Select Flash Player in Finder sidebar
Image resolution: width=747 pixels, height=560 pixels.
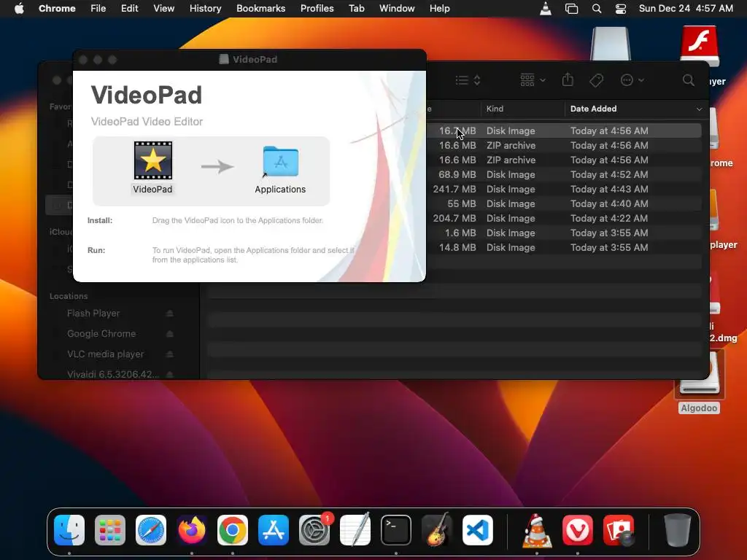(93, 314)
